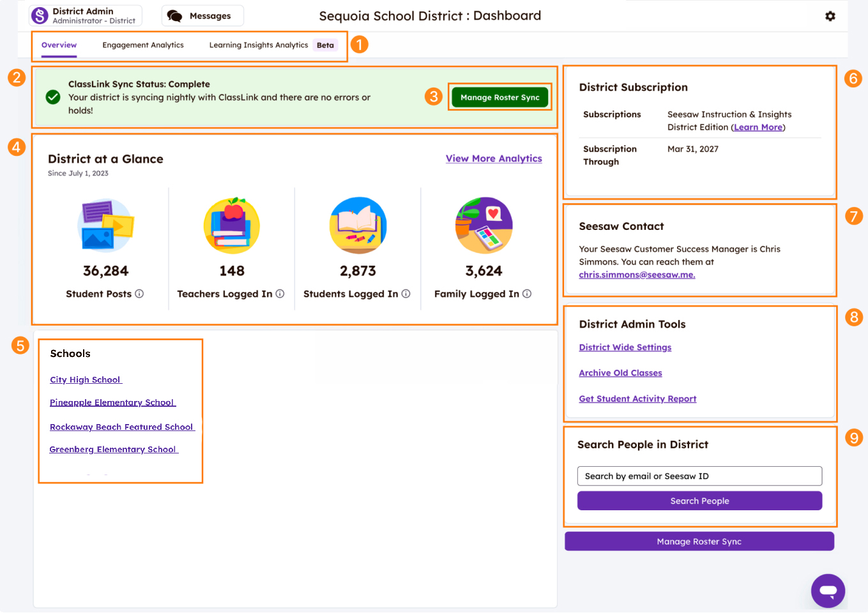Screen dimensions: 868x615
Task: Open View More Analytics
Action: [494, 158]
